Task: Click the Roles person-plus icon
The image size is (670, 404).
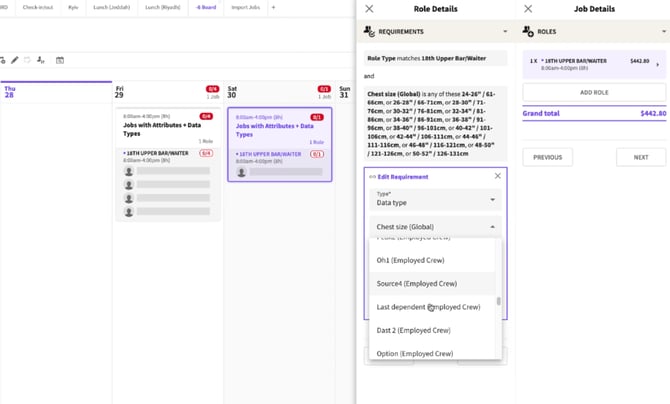Action: tap(528, 31)
